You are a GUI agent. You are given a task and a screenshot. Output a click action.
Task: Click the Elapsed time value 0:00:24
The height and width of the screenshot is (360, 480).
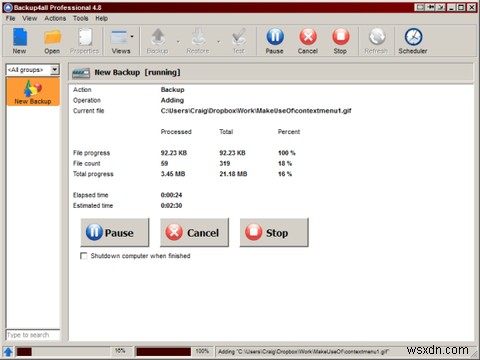pos(171,195)
